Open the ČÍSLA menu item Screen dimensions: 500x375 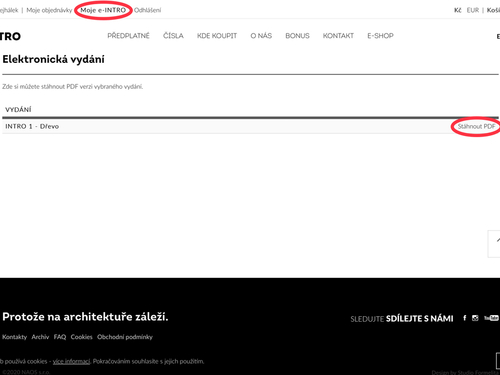point(173,36)
